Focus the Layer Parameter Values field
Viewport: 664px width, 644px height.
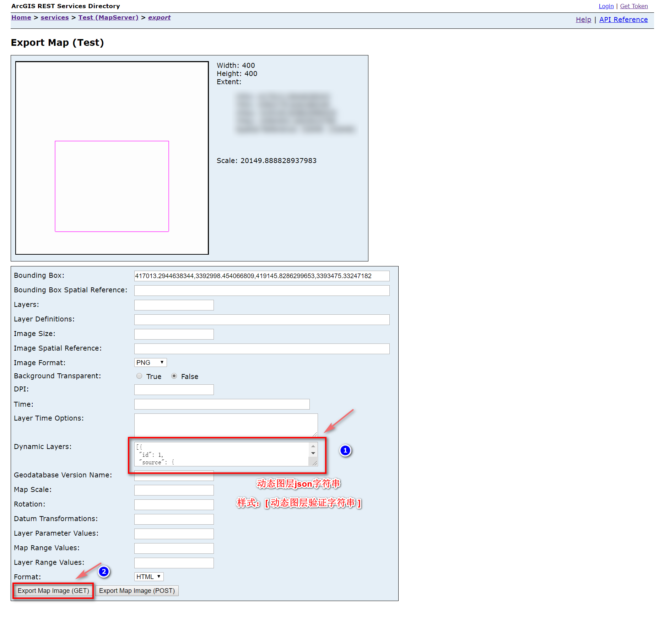tap(174, 534)
